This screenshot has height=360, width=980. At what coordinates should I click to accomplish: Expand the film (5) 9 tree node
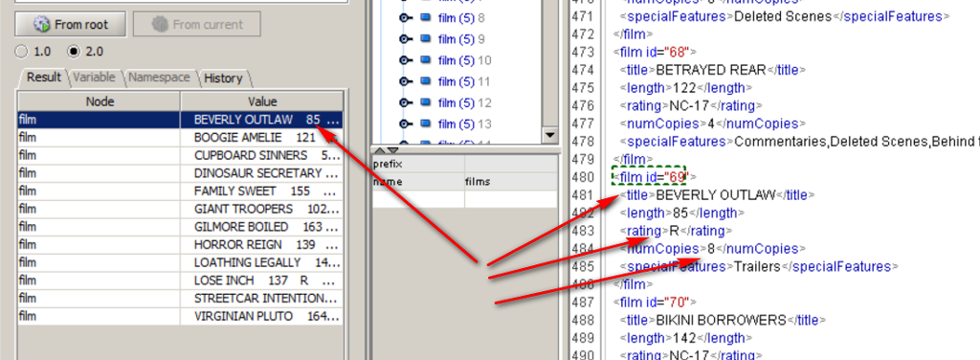coord(405,39)
